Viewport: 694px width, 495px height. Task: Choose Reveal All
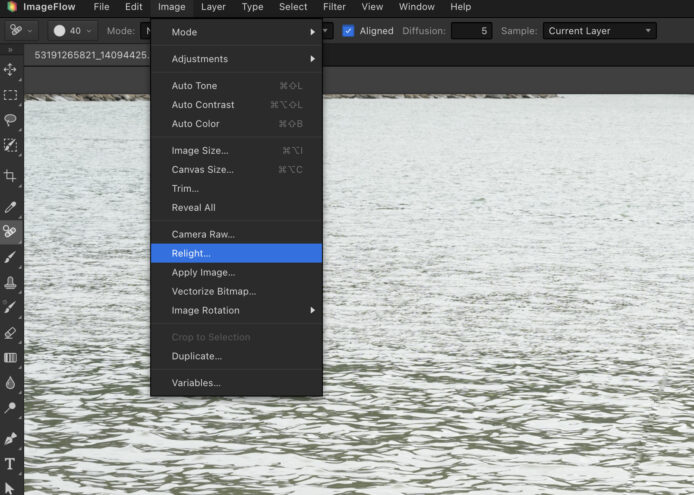tap(236, 208)
